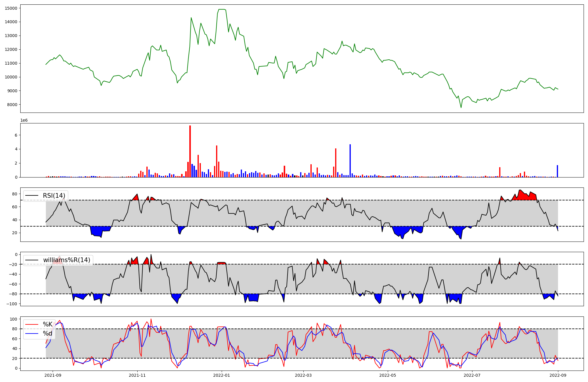Click the williams%R(14) legend label

(x=67, y=260)
